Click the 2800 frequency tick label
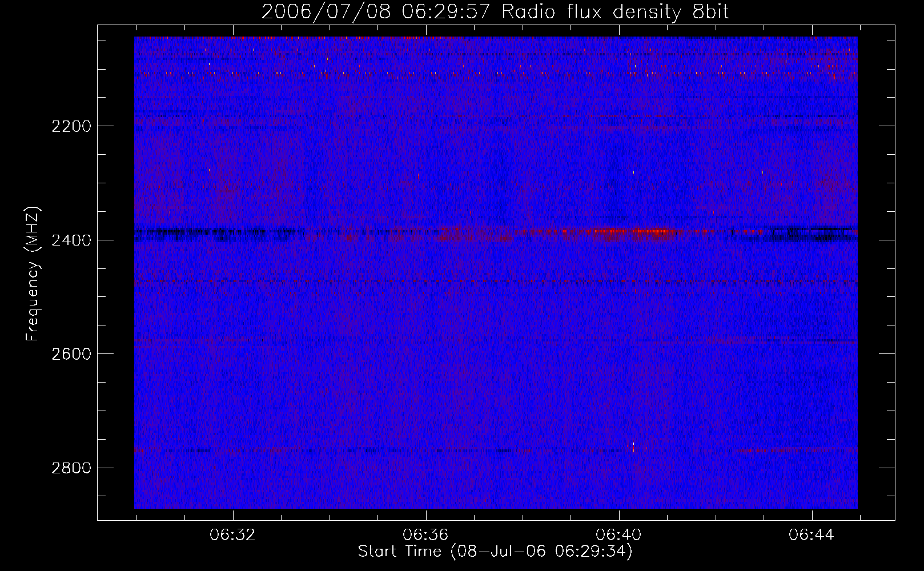Screen dimensions: 924x571 71,468
